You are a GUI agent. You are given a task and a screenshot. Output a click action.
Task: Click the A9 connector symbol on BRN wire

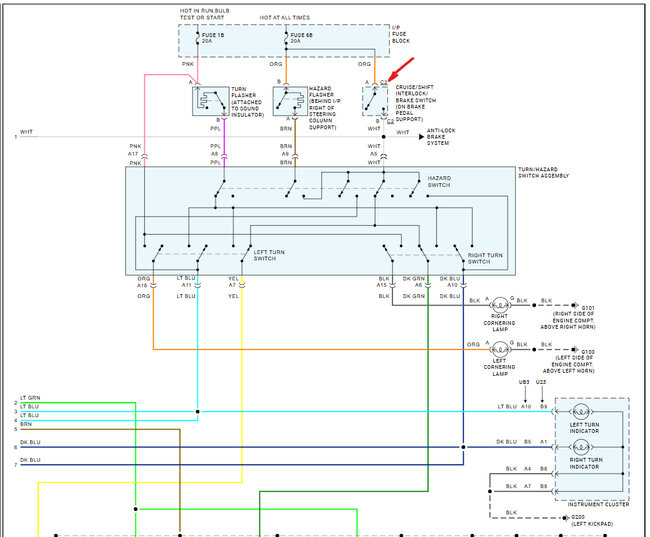pos(295,156)
